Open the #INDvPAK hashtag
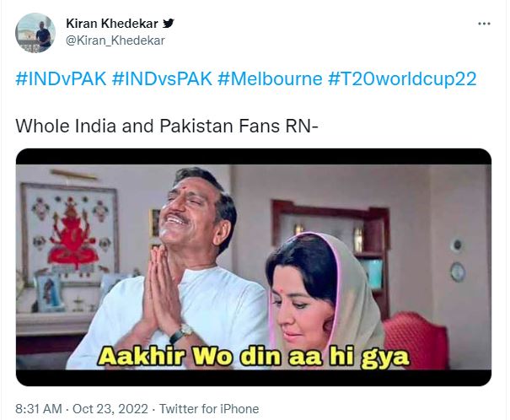 point(61,79)
